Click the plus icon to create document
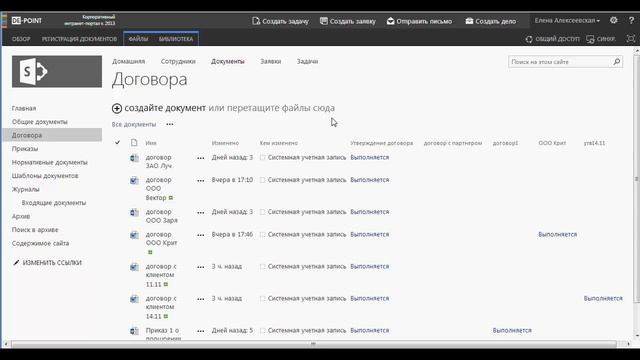Screen dimensions: 640x360 117,108
